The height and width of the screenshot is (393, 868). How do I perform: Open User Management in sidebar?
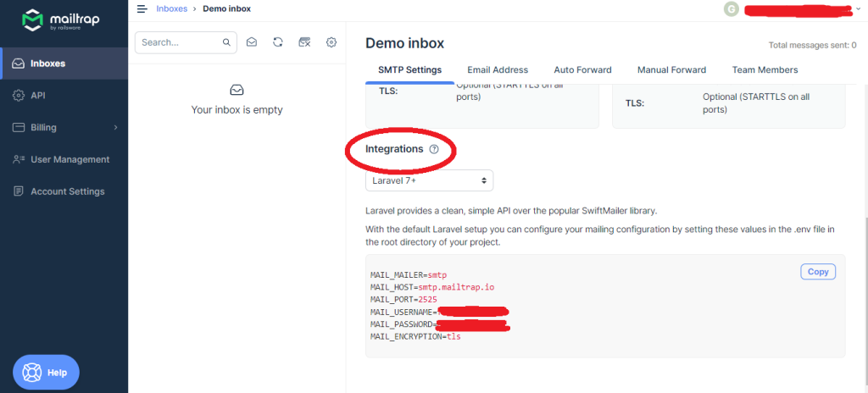tap(64, 159)
